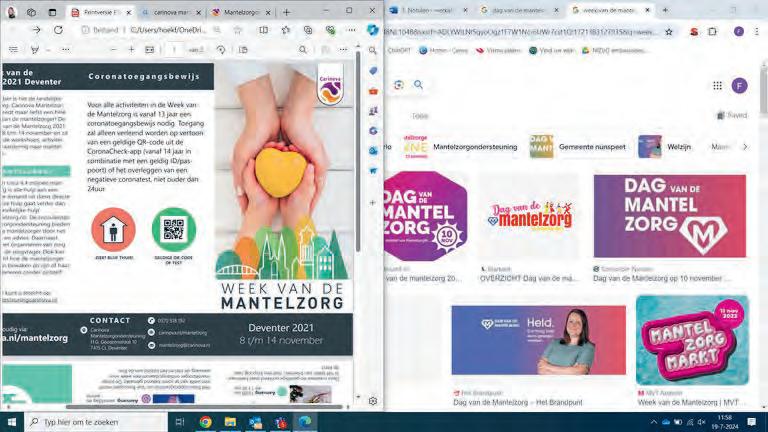Switch PDF page view layout

[243, 50]
